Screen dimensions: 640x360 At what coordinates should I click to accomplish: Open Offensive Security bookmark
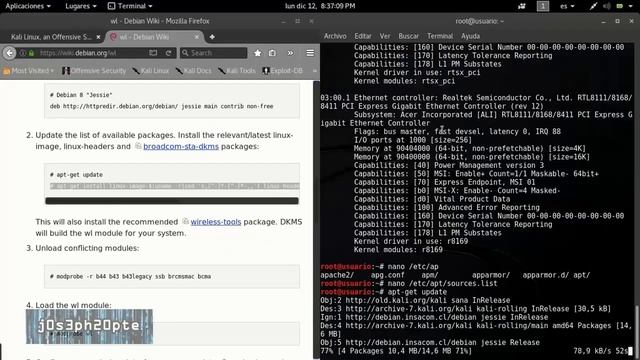tap(94, 71)
